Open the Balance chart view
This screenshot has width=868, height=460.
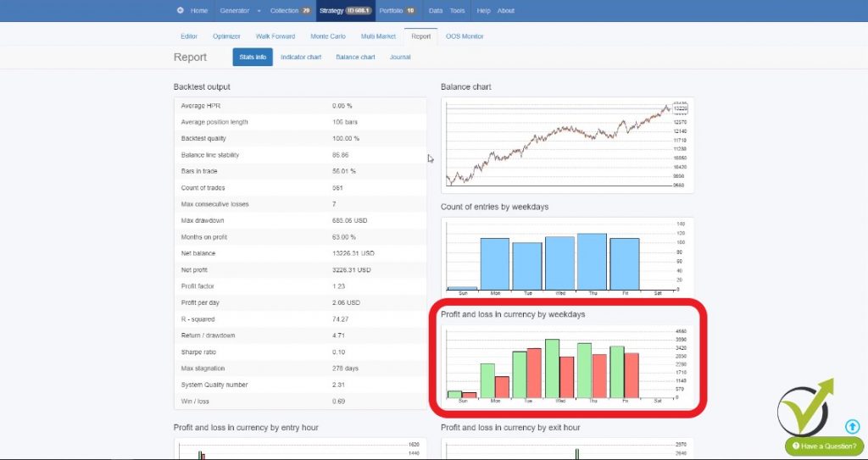coord(355,57)
